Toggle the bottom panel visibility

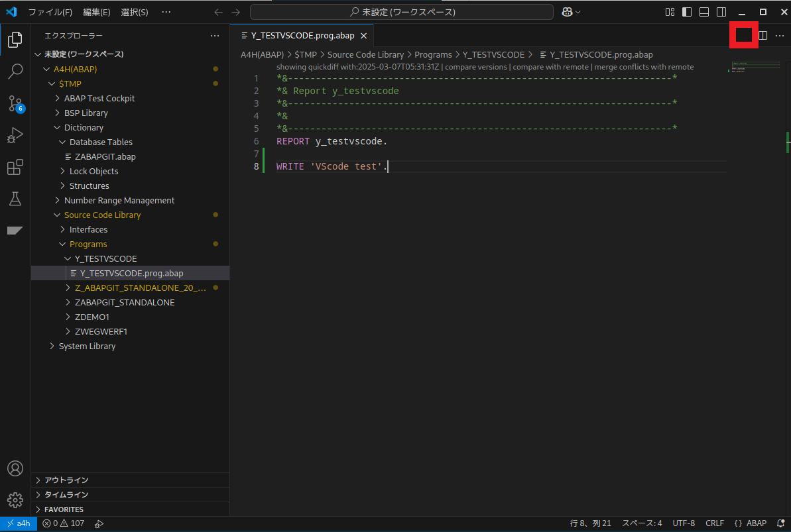coord(704,11)
